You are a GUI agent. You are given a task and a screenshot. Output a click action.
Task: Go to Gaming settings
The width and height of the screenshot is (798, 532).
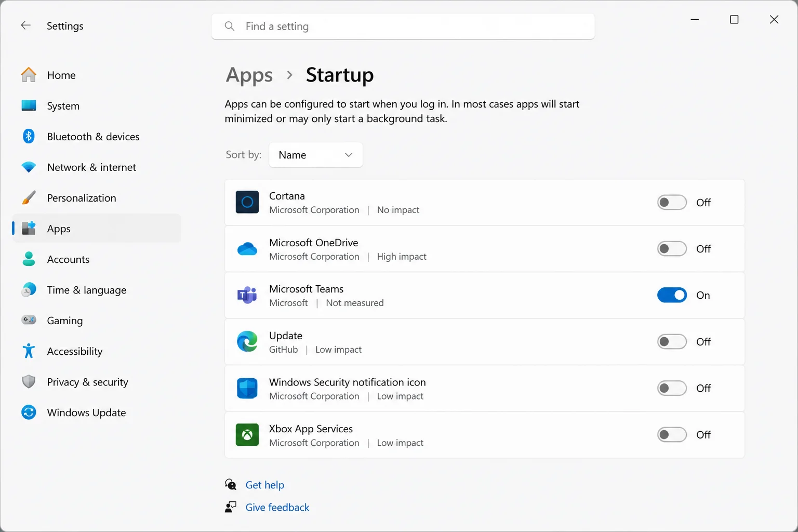coord(97,320)
